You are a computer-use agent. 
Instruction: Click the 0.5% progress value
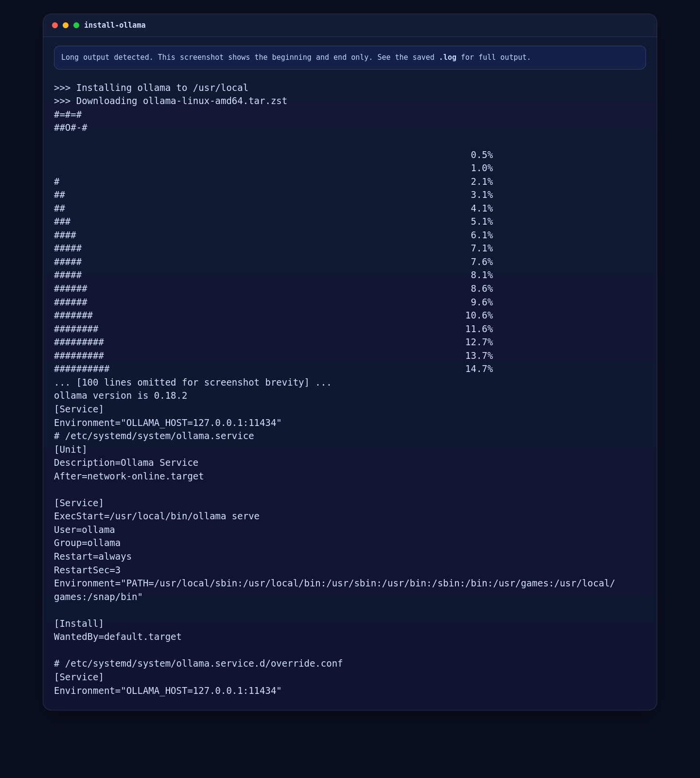pos(482,155)
